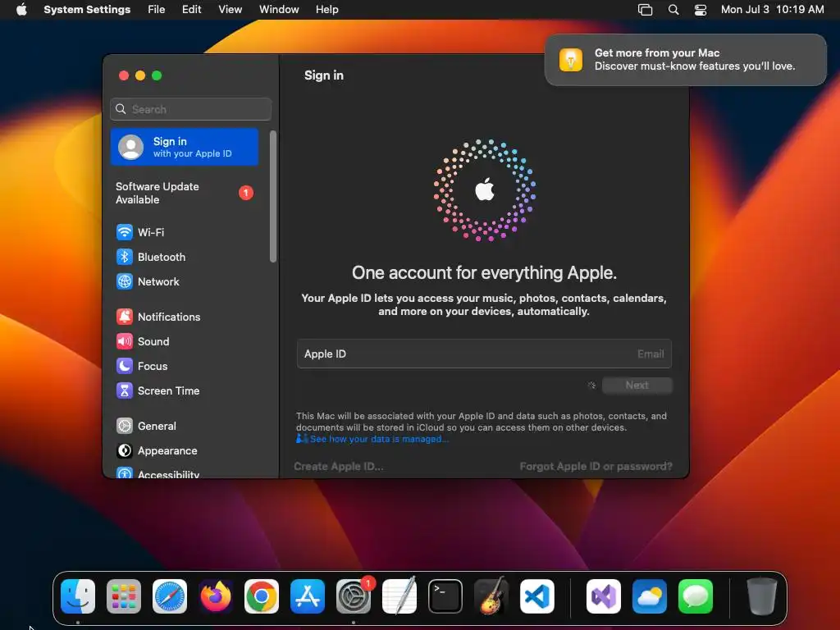
Task: Click the Stage Manager menu bar icon
Action: coord(645,10)
